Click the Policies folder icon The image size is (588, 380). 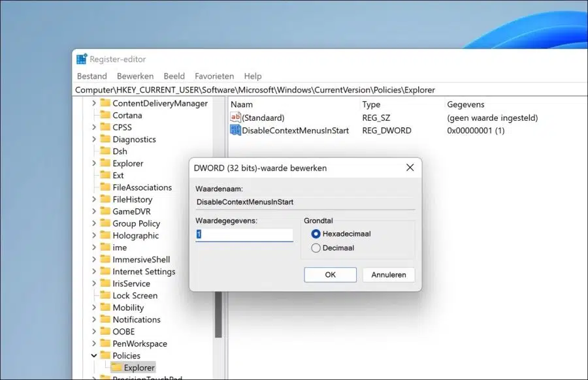click(x=105, y=355)
